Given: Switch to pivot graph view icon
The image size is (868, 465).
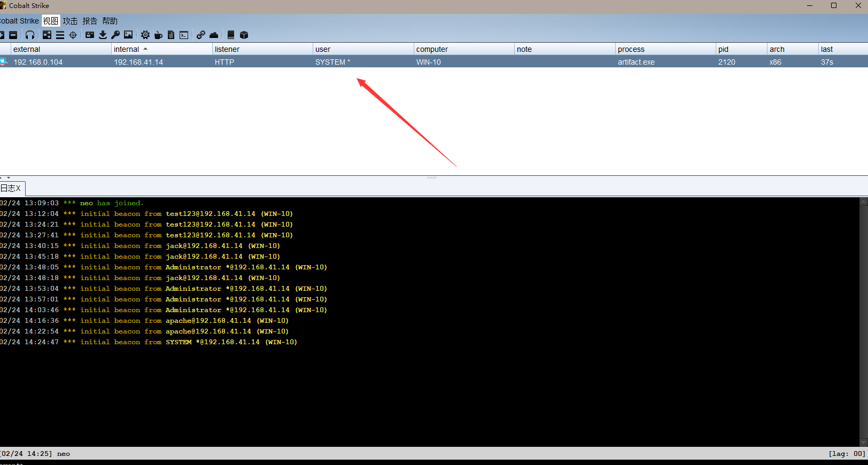Looking at the screenshot, I should (x=47, y=35).
